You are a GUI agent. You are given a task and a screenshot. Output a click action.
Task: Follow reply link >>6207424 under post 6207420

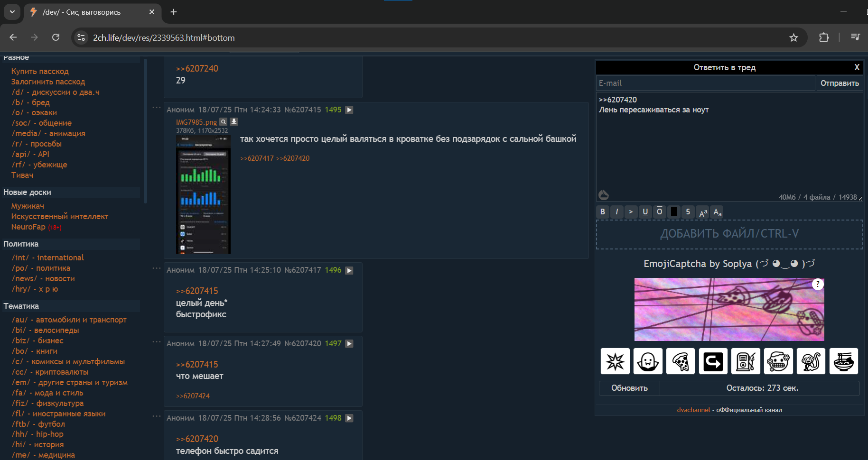coord(193,396)
